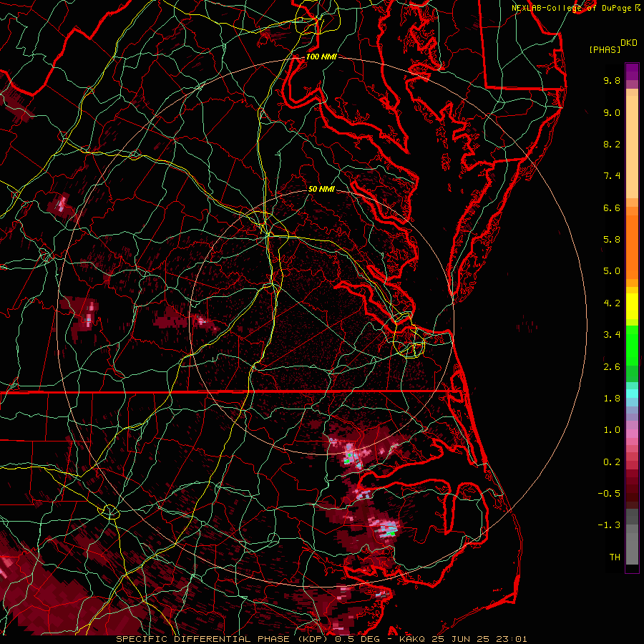Click the 2.6 scale value
644x644 pixels.
coord(612,367)
